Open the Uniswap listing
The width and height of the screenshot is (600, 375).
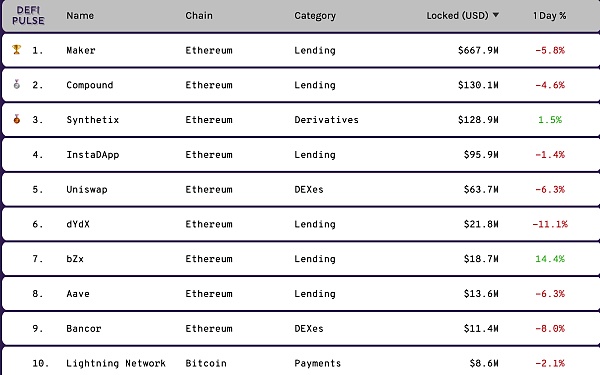coord(86,189)
